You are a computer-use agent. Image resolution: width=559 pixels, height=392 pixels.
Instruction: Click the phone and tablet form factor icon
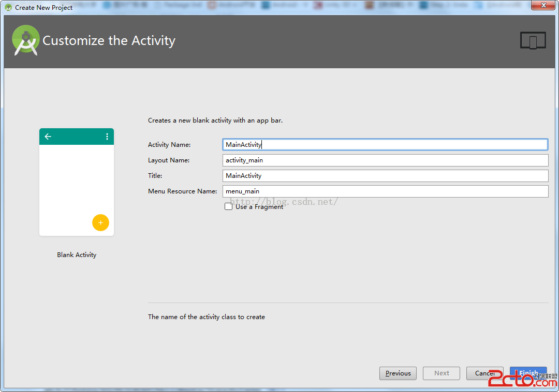pyautogui.click(x=533, y=40)
